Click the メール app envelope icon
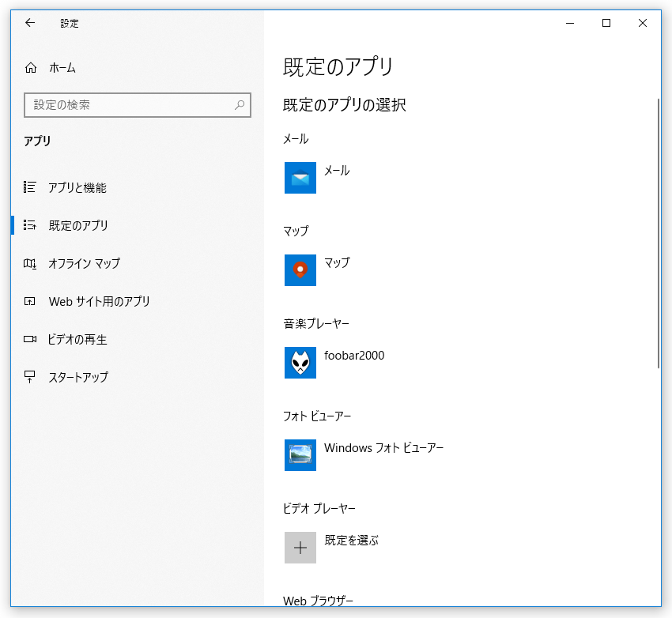 click(x=300, y=178)
